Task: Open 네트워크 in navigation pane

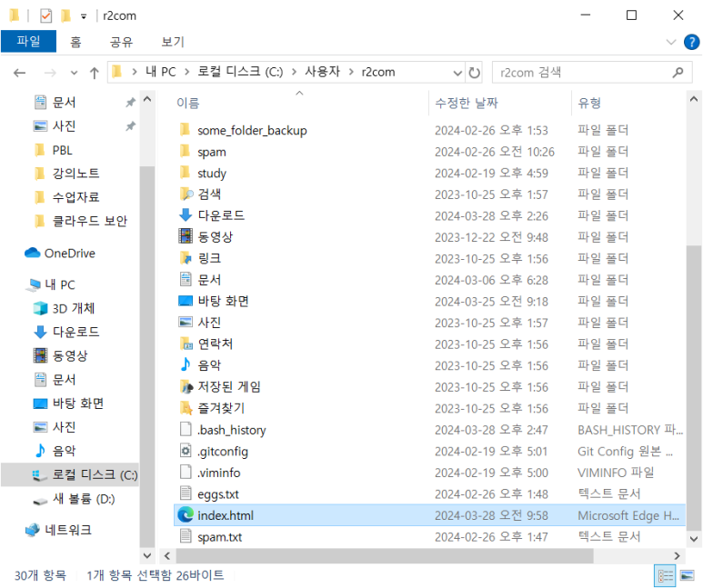Action: point(67,530)
